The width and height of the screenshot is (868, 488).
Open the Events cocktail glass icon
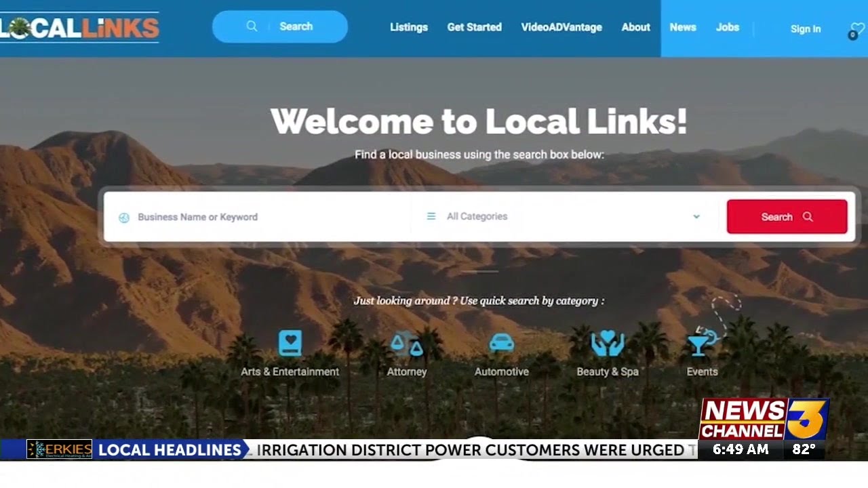point(701,342)
